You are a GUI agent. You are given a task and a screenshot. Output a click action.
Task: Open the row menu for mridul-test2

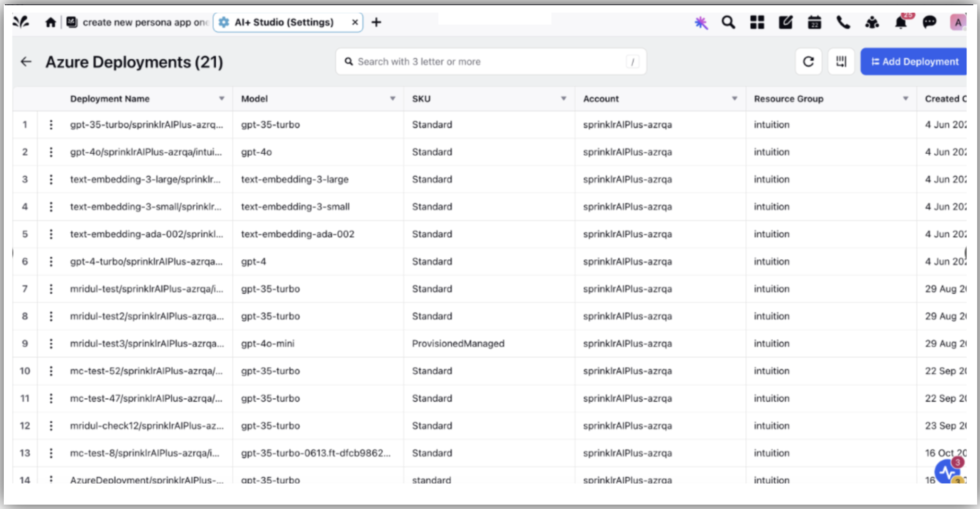point(51,316)
